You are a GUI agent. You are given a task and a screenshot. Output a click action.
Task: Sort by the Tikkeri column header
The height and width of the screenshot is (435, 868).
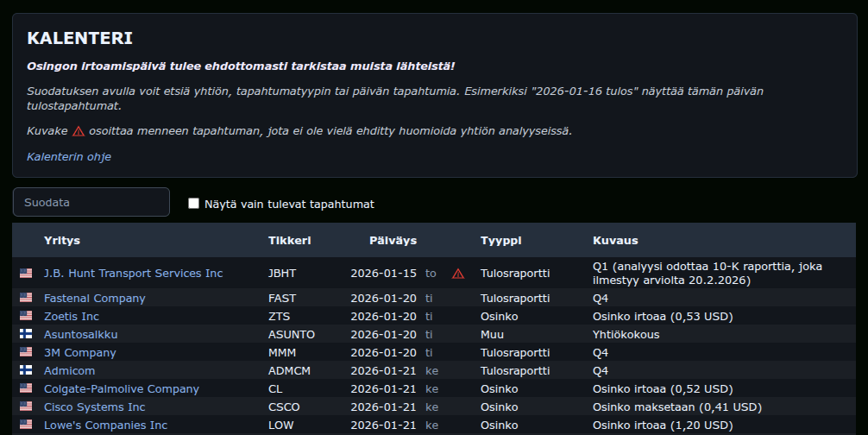[289, 241]
